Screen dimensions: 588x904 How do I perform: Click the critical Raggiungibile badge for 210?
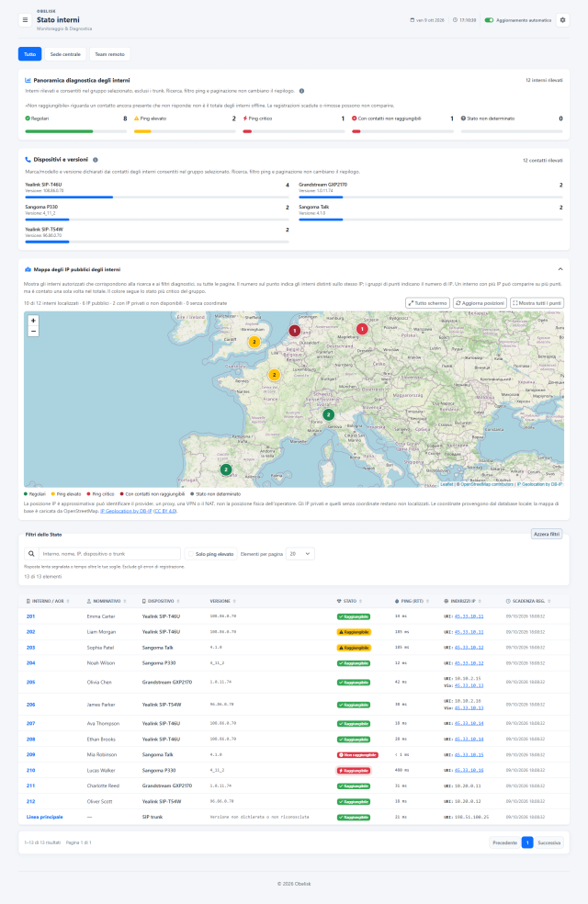(354, 770)
